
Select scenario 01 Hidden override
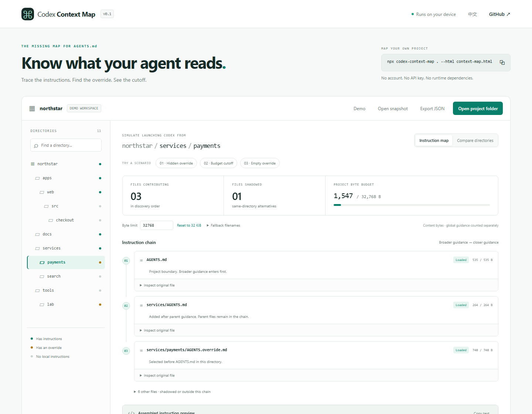[x=176, y=163]
